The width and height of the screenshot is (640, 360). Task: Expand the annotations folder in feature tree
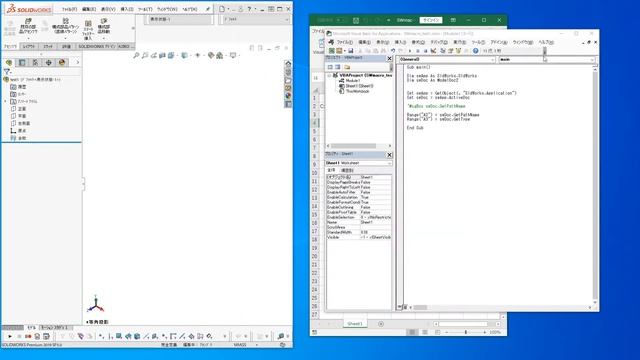(6, 101)
